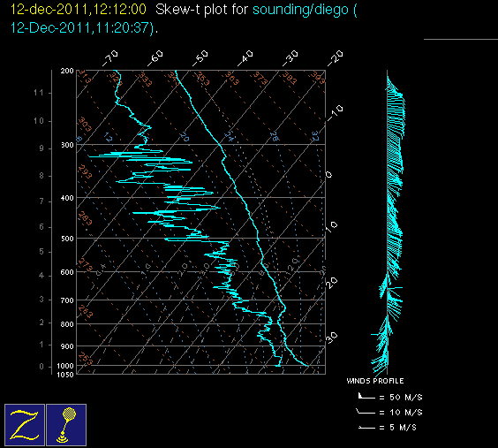Viewport: 498px width, 448px height.
Task: Click the 600 pressure level label
Action: tap(67, 272)
